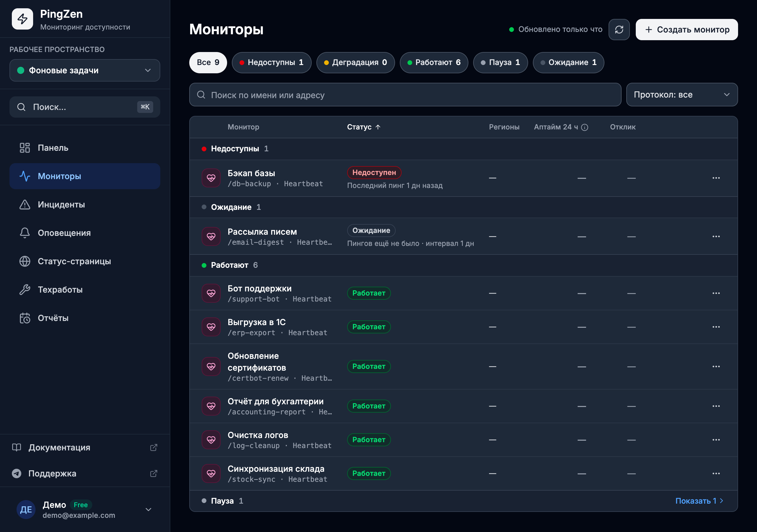
Task: Click the Техработы wrench icon
Action: coord(25,289)
